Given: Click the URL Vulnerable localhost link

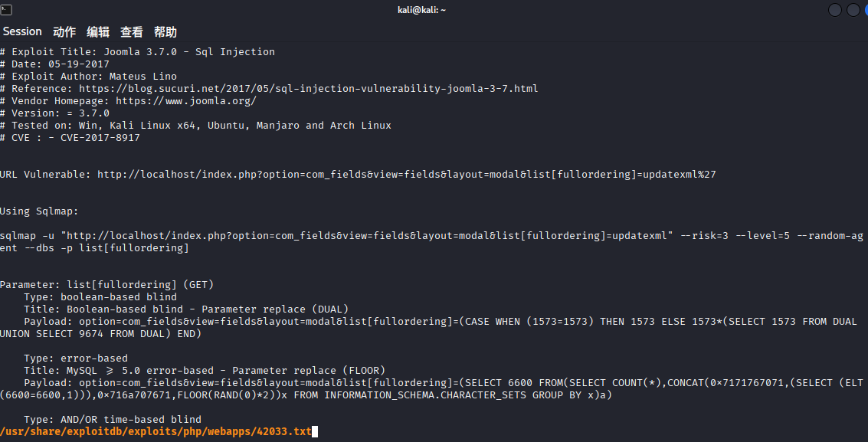Looking at the screenshot, I should point(407,174).
